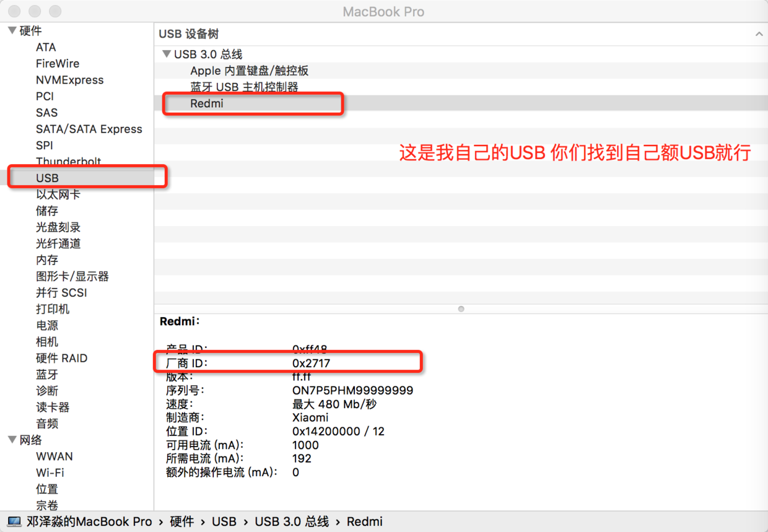Click the 可用电流 value 1000
This screenshot has height=532, width=768.
pos(305,445)
